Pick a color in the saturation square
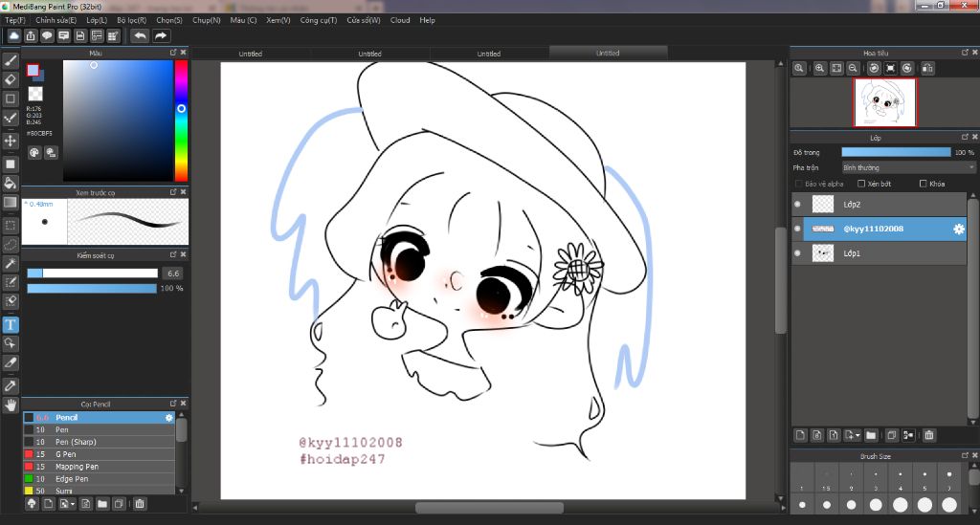 pyautogui.click(x=118, y=121)
